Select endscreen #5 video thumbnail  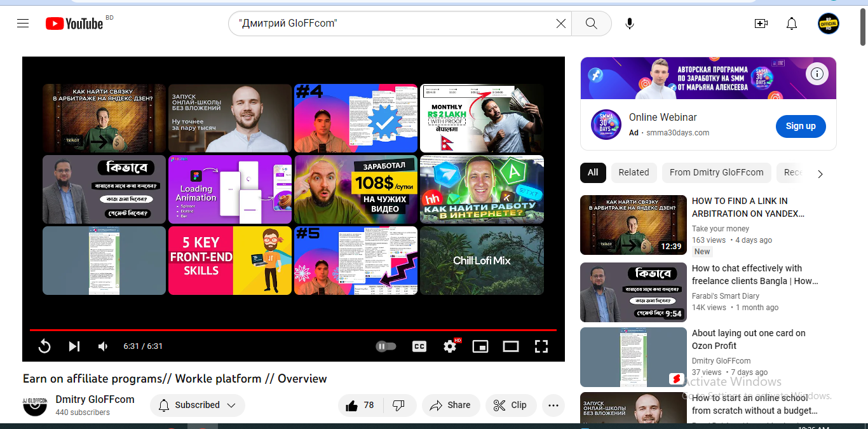[x=356, y=261]
